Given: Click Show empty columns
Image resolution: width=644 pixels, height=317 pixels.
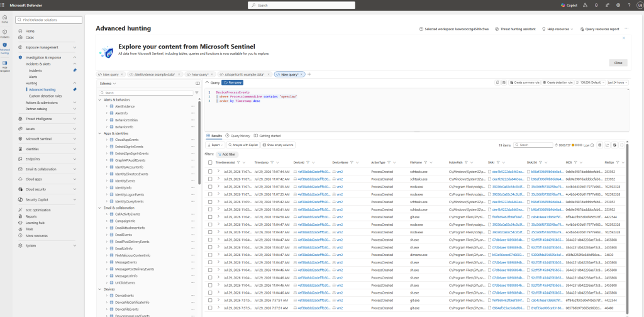Looking at the screenshot, I should point(278,145).
